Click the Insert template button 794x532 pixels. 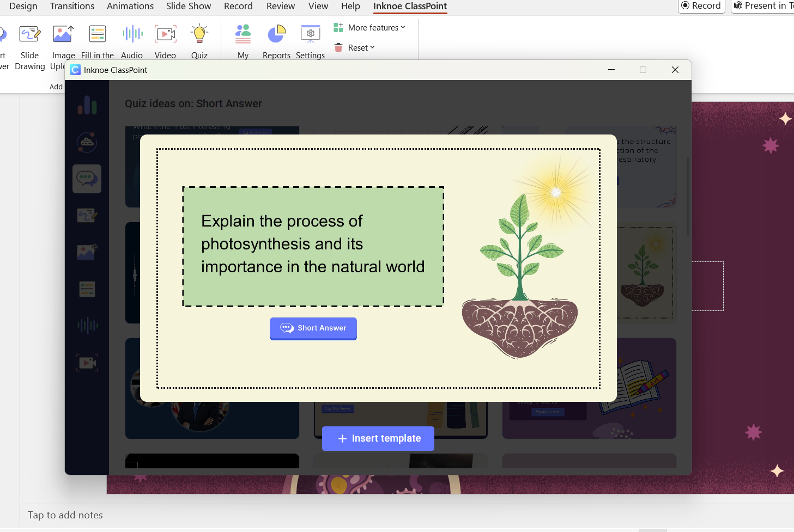tap(378, 438)
